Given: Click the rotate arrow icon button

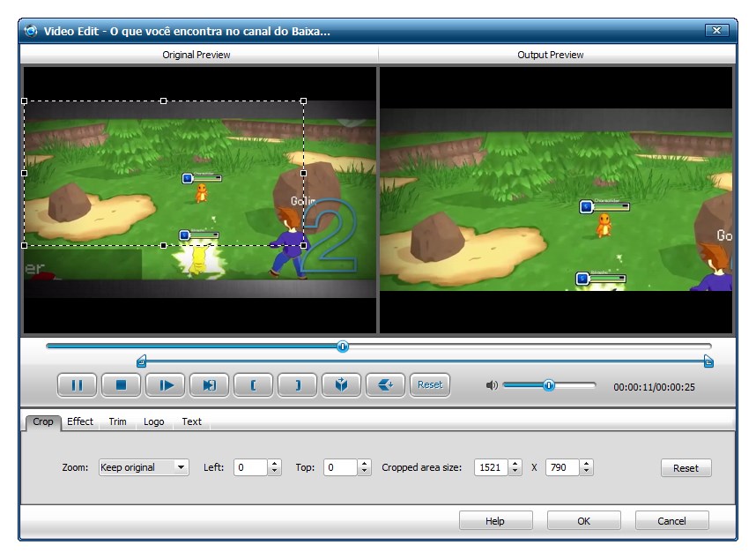Looking at the screenshot, I should pos(386,385).
